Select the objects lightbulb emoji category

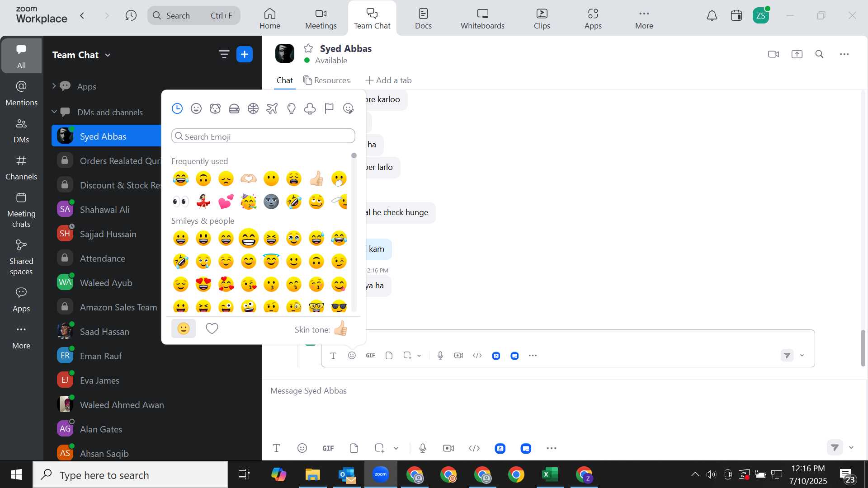click(291, 108)
